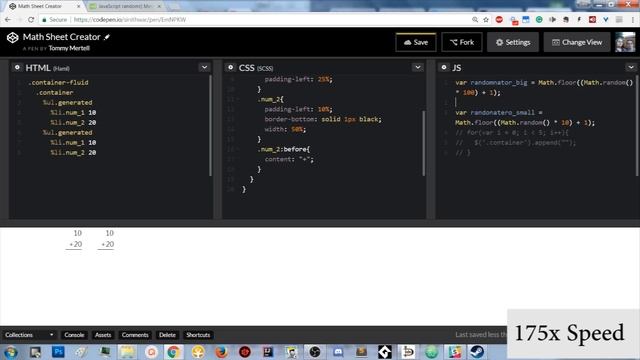
Task: Open HTML editor settings gear
Action: 17,67
